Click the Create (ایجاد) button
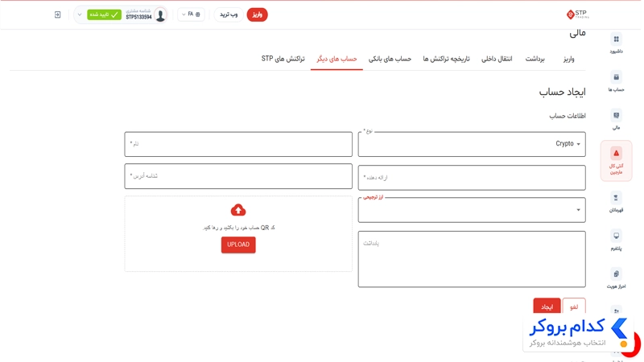The height and width of the screenshot is (362, 644). coord(547,306)
